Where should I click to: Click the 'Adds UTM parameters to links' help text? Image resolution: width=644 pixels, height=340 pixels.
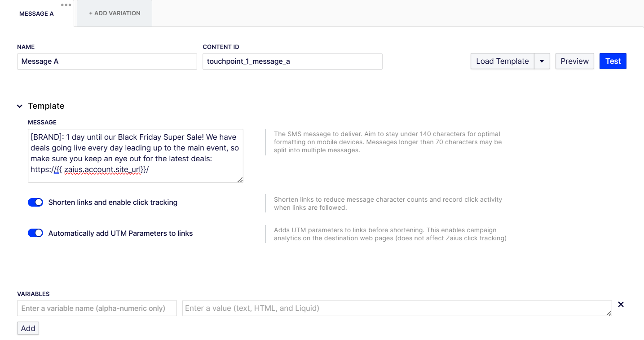point(390,234)
